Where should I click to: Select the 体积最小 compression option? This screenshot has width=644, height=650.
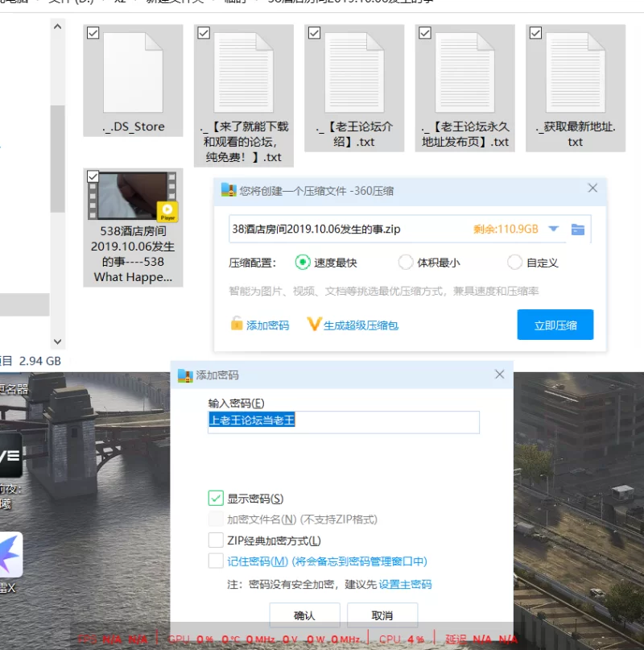[x=405, y=263]
